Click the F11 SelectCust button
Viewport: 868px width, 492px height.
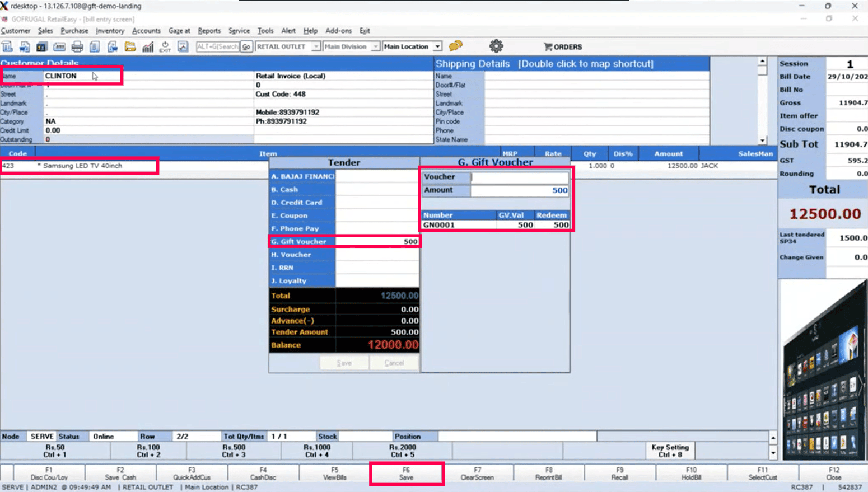763,474
